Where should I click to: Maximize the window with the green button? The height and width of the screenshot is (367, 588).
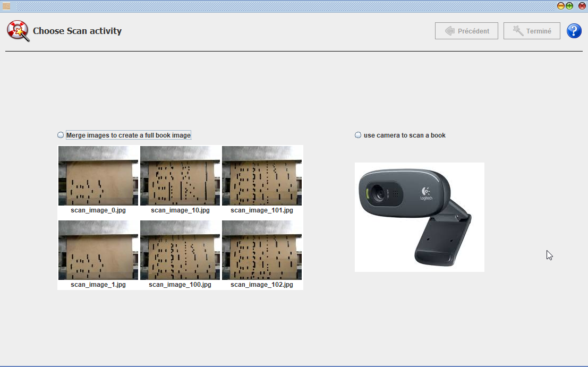point(569,6)
